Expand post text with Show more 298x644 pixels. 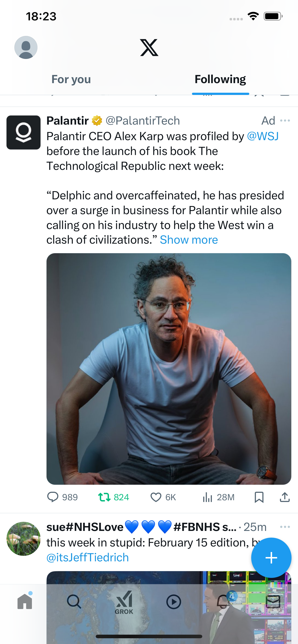[x=189, y=240]
